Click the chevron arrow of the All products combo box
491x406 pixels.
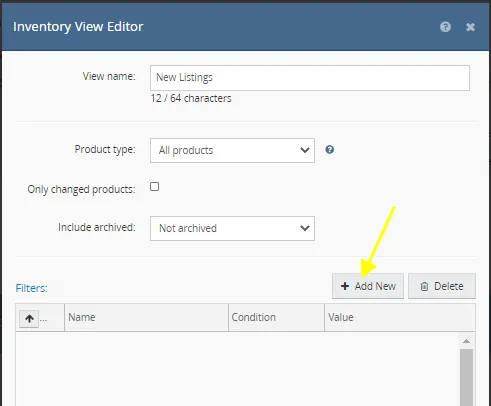[305, 150]
